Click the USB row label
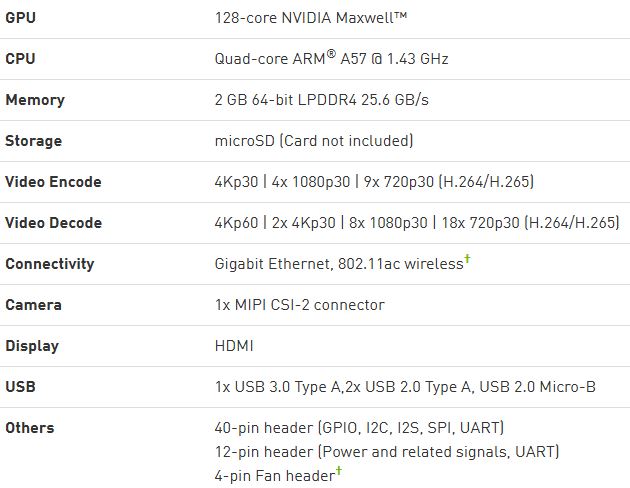The height and width of the screenshot is (488, 630). click(x=20, y=386)
